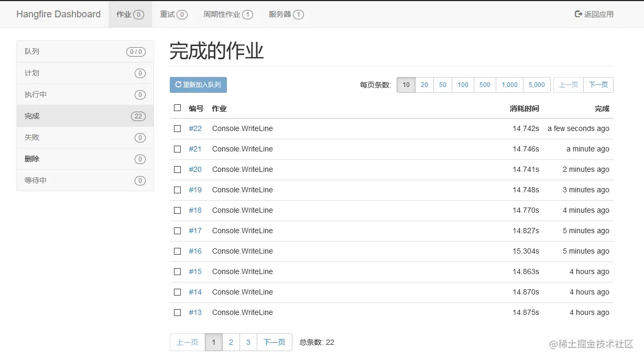Set items per page to 50
The width and height of the screenshot is (644, 360).
(443, 85)
